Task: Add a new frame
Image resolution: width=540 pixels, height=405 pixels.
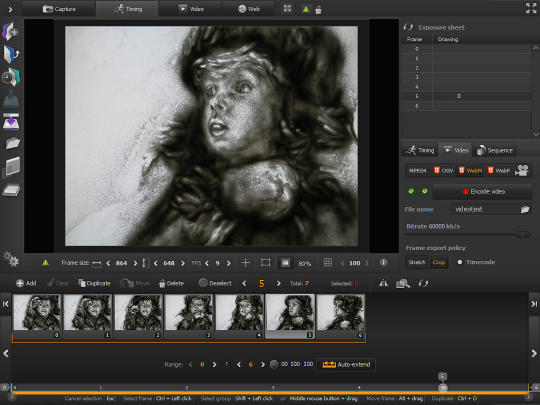Action: point(26,283)
